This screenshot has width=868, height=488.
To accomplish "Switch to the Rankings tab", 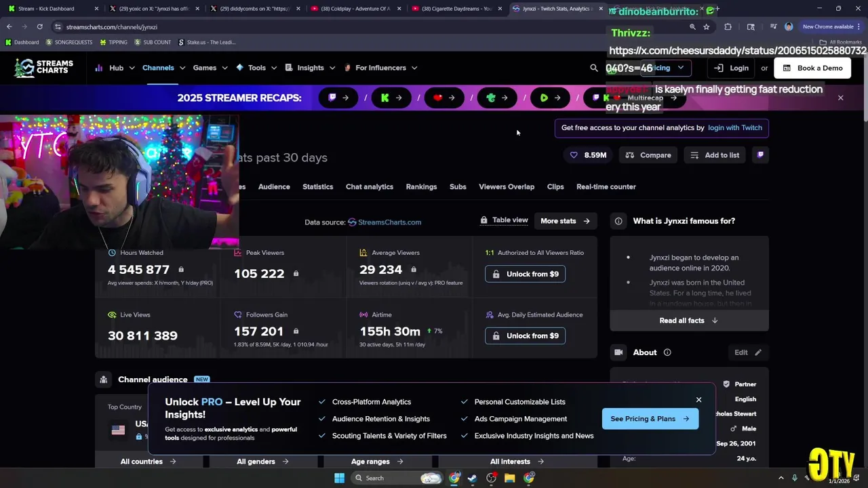I will (x=421, y=186).
